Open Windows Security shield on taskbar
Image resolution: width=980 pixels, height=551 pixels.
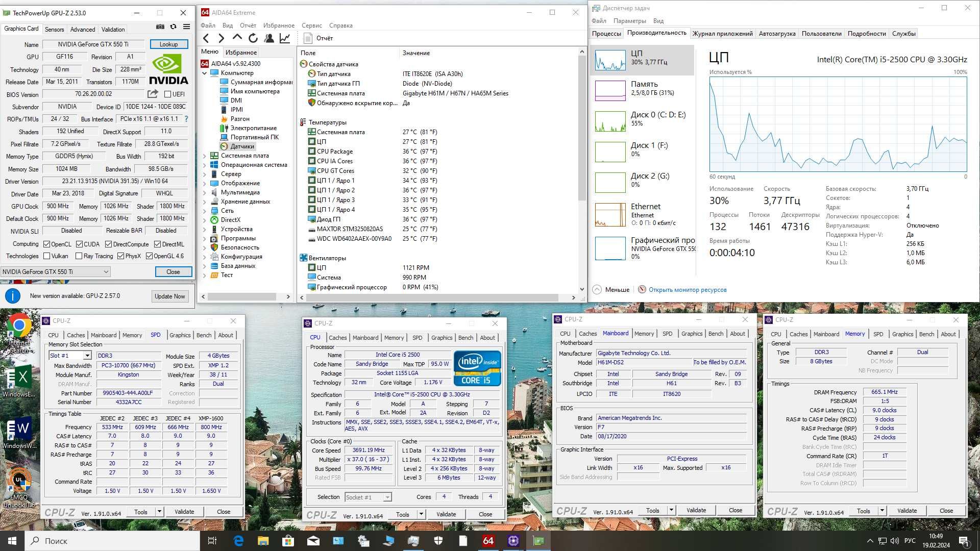tap(438, 541)
